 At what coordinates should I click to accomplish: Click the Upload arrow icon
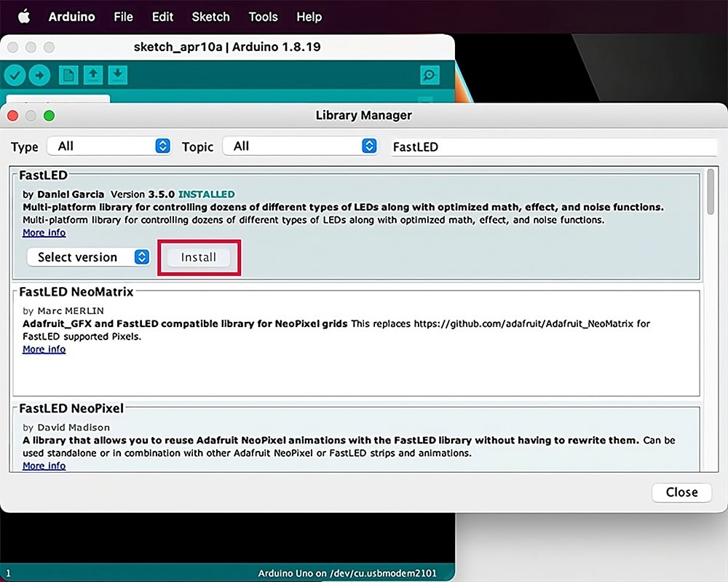point(39,74)
